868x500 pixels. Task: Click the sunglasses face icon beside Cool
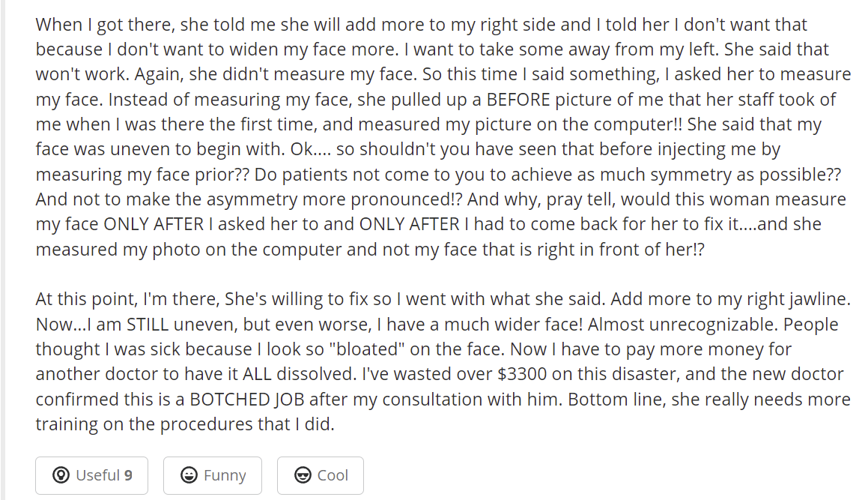[303, 475]
